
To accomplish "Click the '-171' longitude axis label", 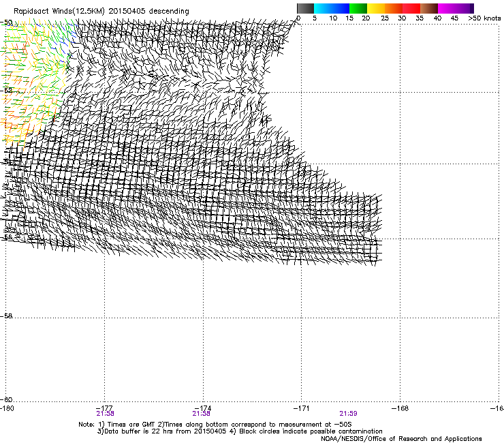I will click(302, 408).
